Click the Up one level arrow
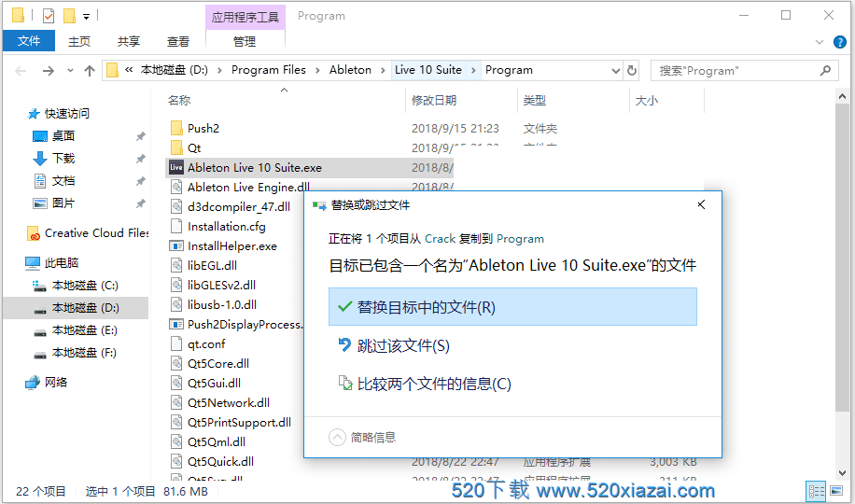Image resolution: width=855 pixels, height=504 pixels. 90,71
